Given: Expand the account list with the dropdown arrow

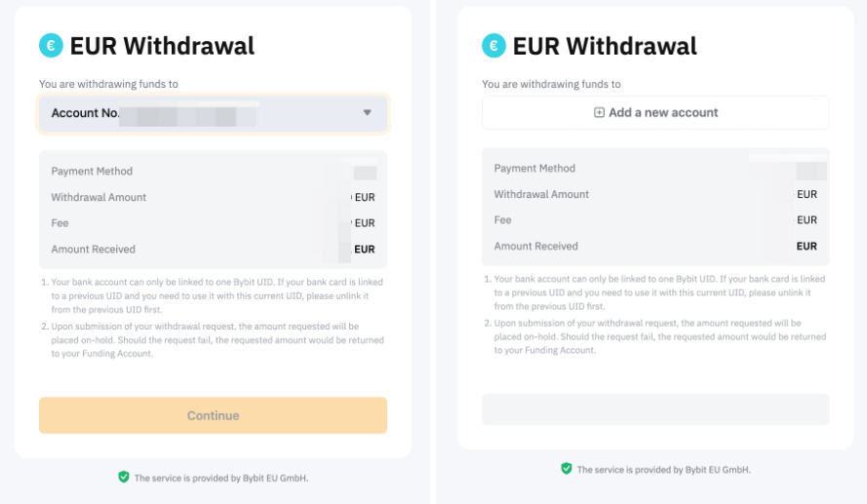Looking at the screenshot, I should click(367, 113).
